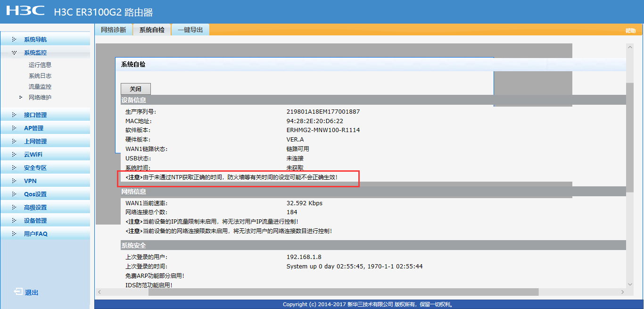Click the H3C logo
This screenshot has height=309, width=644.
(25, 11)
